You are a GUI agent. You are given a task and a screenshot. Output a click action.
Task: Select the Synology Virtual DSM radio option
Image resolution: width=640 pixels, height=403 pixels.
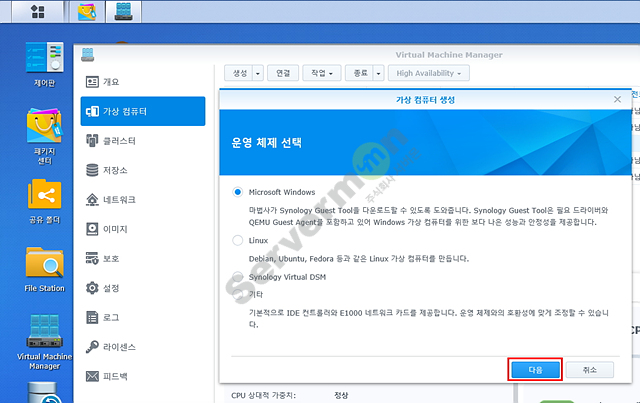[x=238, y=277]
